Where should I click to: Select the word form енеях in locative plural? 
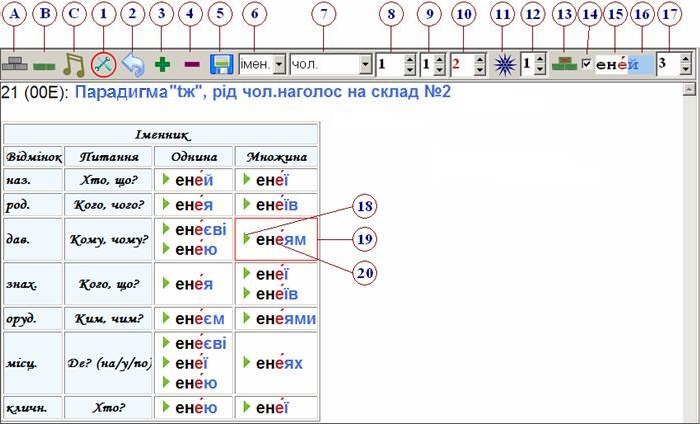click(279, 363)
